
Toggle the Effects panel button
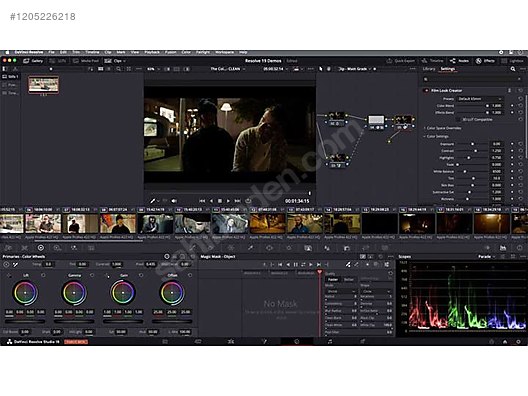pyautogui.click(x=485, y=61)
